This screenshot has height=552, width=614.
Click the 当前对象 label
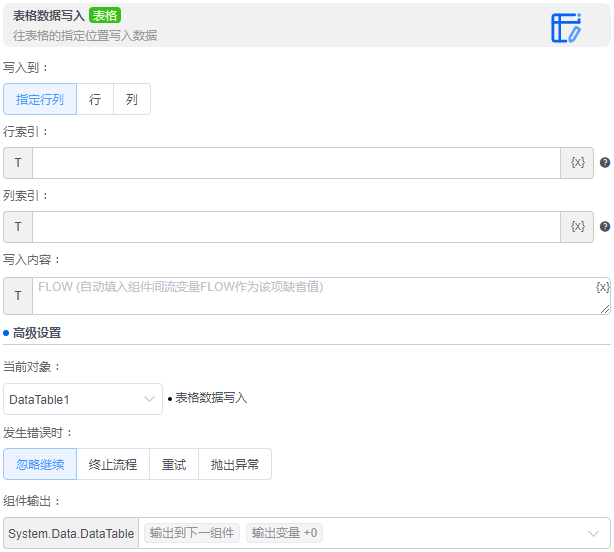tap(31, 367)
